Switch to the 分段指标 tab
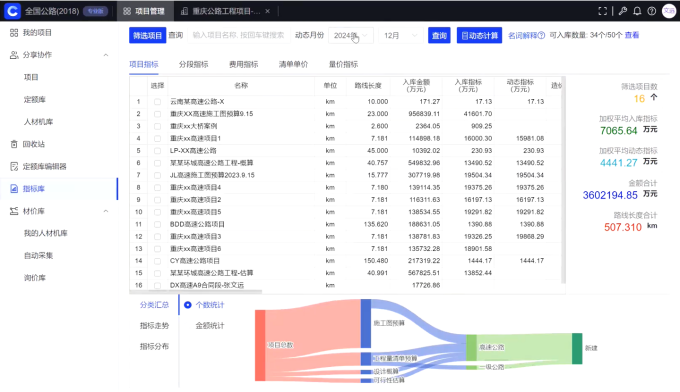This screenshot has width=680, height=392. pyautogui.click(x=193, y=64)
